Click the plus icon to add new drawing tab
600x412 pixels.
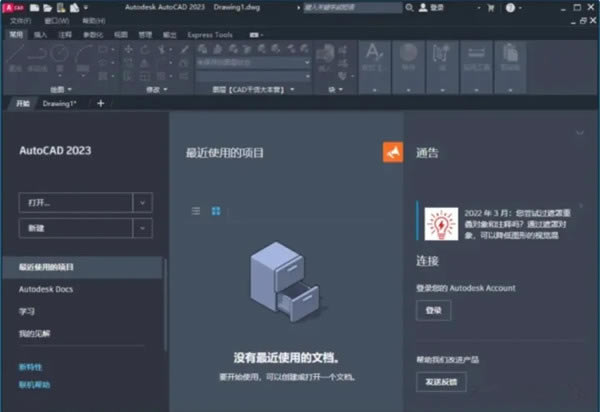coord(100,103)
